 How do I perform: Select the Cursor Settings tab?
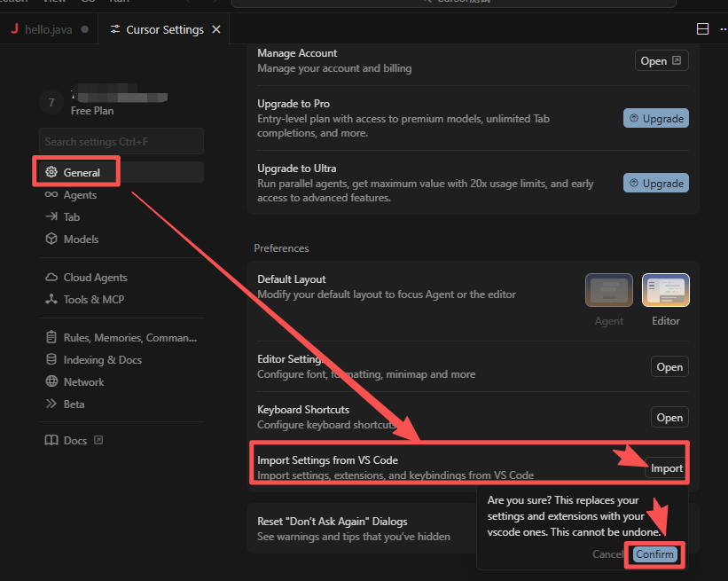click(164, 30)
